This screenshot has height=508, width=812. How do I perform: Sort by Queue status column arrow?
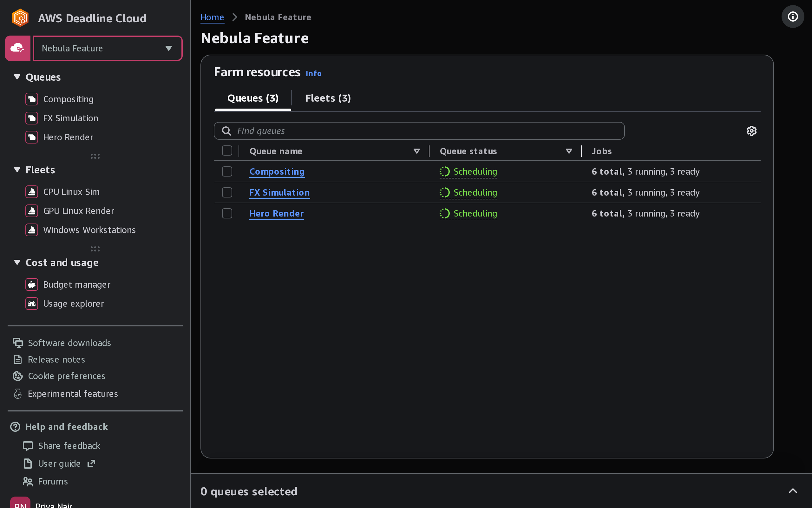point(569,151)
